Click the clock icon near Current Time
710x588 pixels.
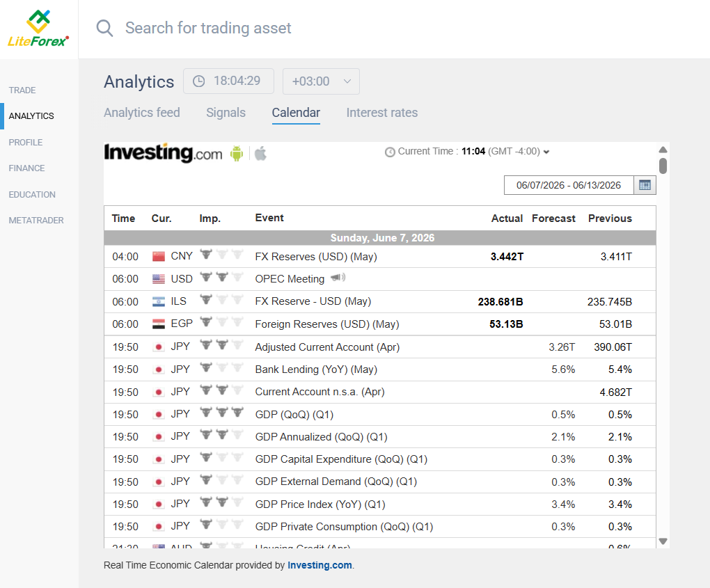(x=390, y=152)
